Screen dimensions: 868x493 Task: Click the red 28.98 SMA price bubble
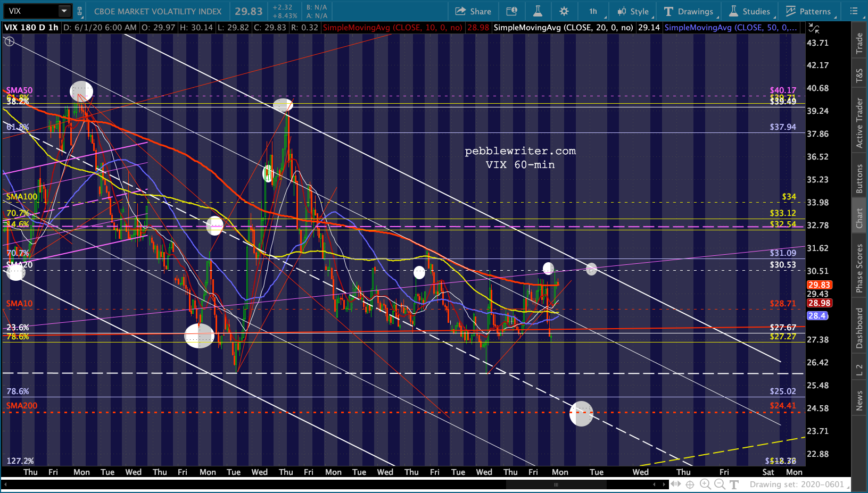pos(819,303)
